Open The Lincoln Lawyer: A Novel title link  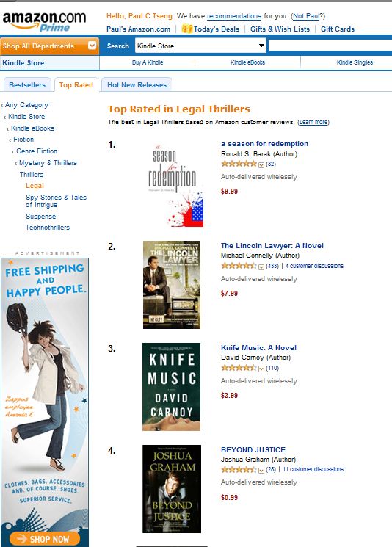coord(272,245)
